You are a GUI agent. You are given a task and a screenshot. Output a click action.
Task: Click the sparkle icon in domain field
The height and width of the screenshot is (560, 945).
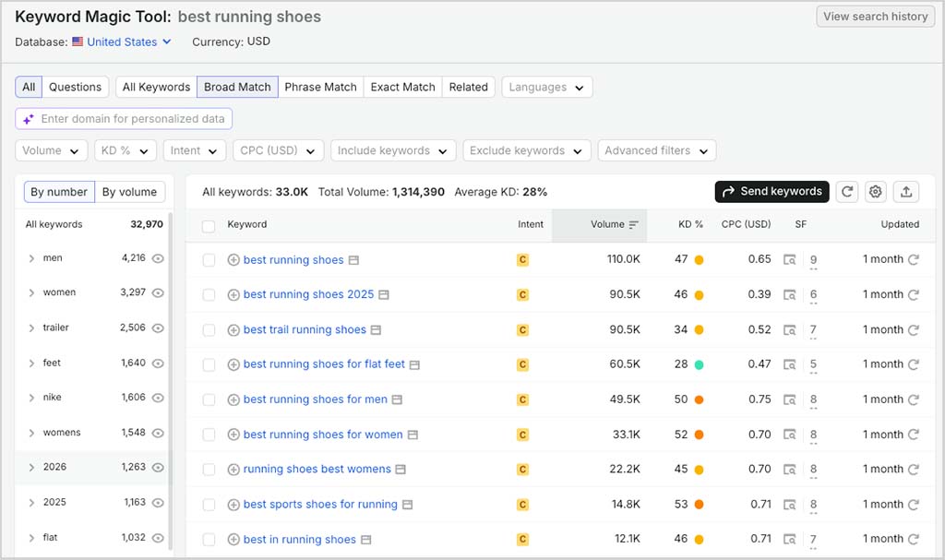29,119
